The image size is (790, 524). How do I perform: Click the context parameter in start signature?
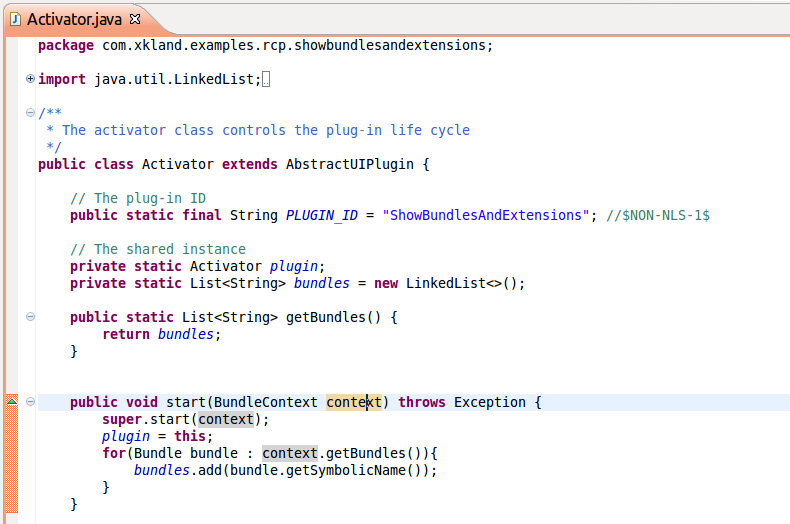354,402
